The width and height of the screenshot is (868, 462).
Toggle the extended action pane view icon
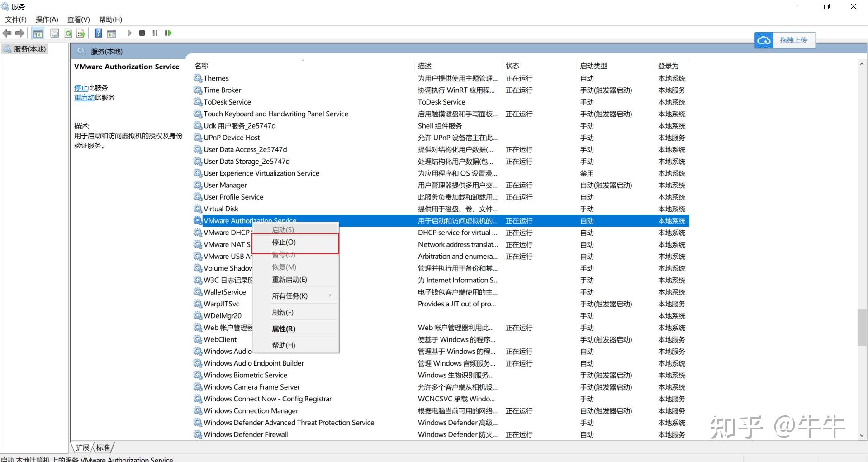point(111,33)
